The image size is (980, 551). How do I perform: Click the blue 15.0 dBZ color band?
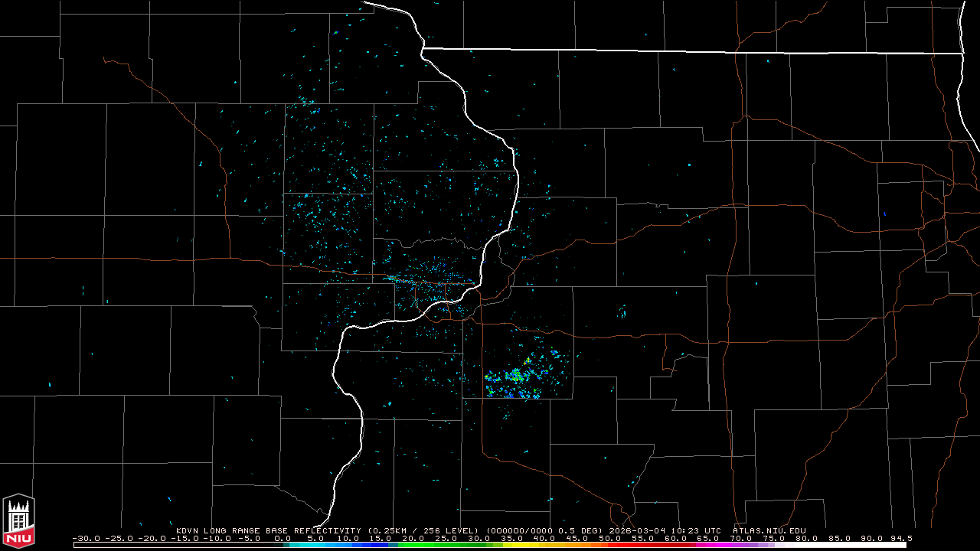(381, 545)
